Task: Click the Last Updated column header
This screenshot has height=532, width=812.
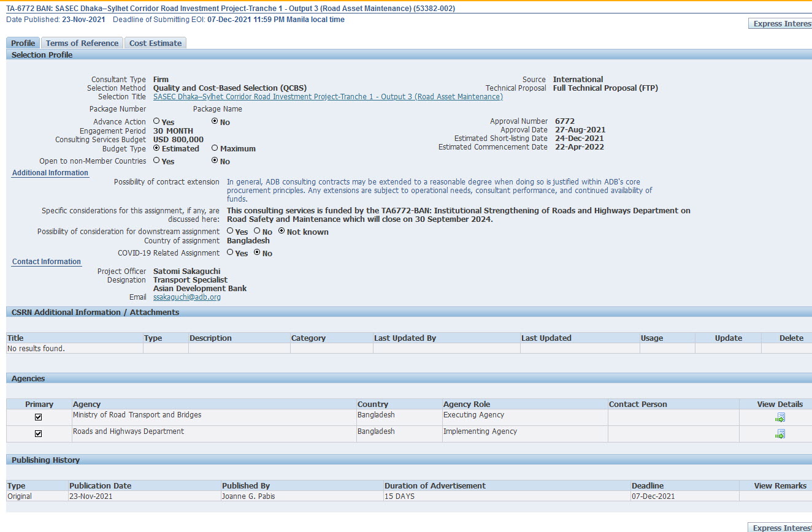Action: [x=546, y=338]
